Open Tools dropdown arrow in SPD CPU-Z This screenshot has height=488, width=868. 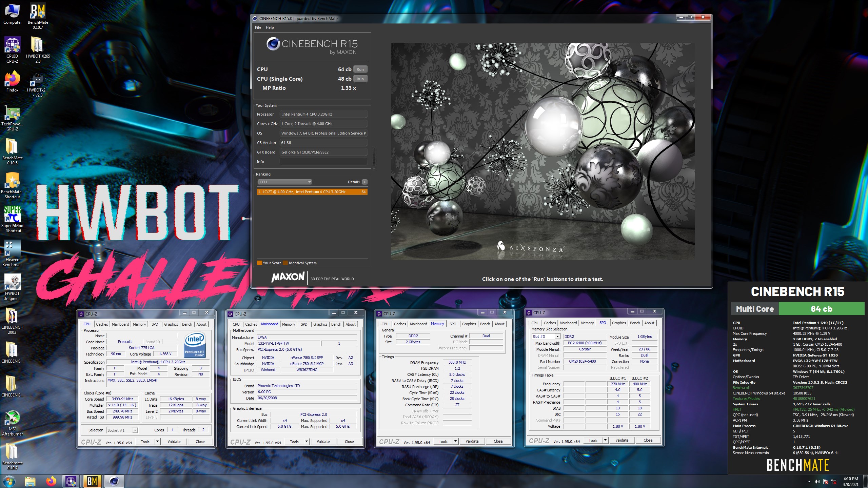pyautogui.click(x=605, y=440)
